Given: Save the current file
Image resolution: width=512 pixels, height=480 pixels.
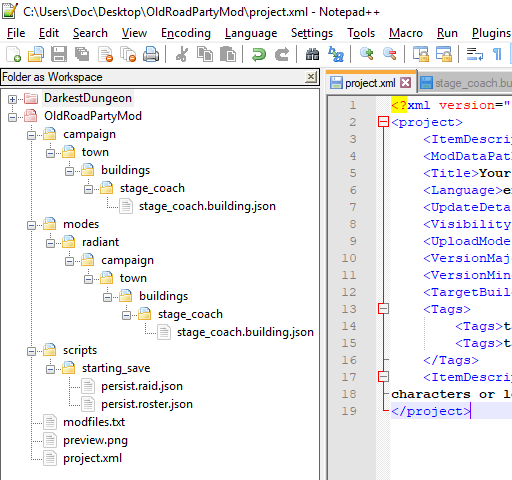Looking at the screenshot, I should pyautogui.click(x=59, y=54).
